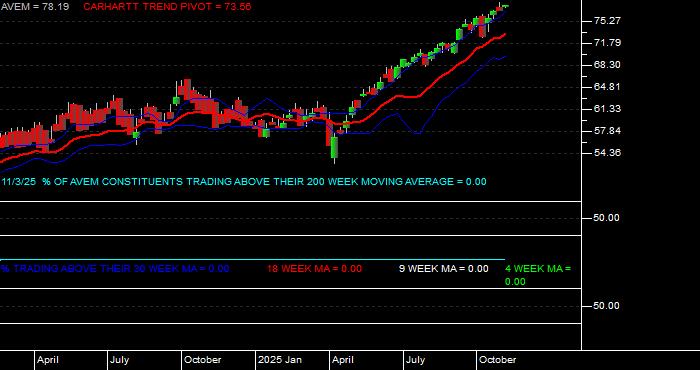This screenshot has height=370, width=700.
Task: Click the green candle at the April 2025 low
Action: [334, 147]
